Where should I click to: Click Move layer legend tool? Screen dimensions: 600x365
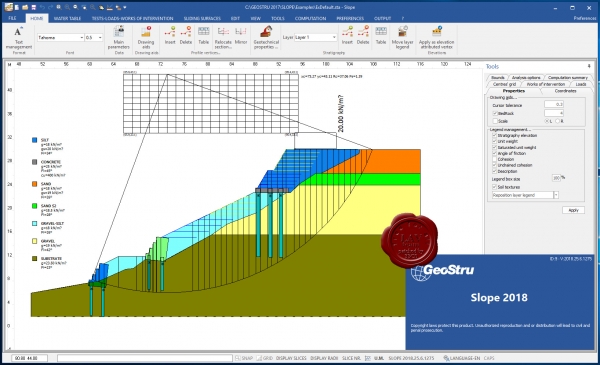[x=402, y=38]
